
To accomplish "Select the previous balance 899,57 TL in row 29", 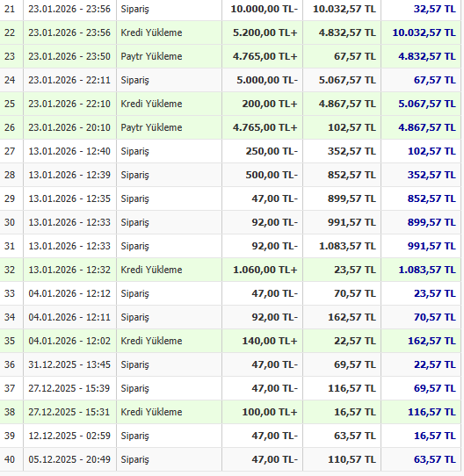I will point(352,198).
